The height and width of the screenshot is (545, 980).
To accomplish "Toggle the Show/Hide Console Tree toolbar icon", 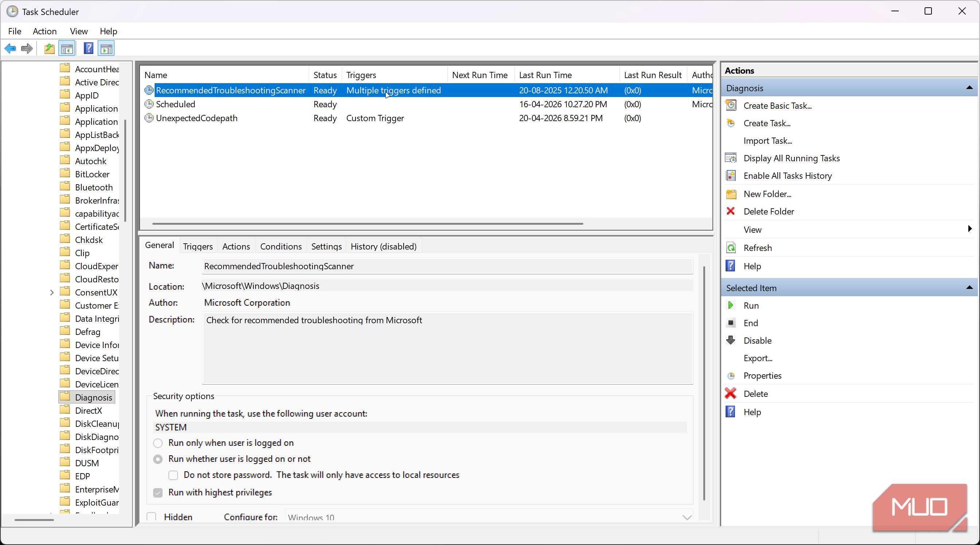I will pyautogui.click(x=67, y=48).
